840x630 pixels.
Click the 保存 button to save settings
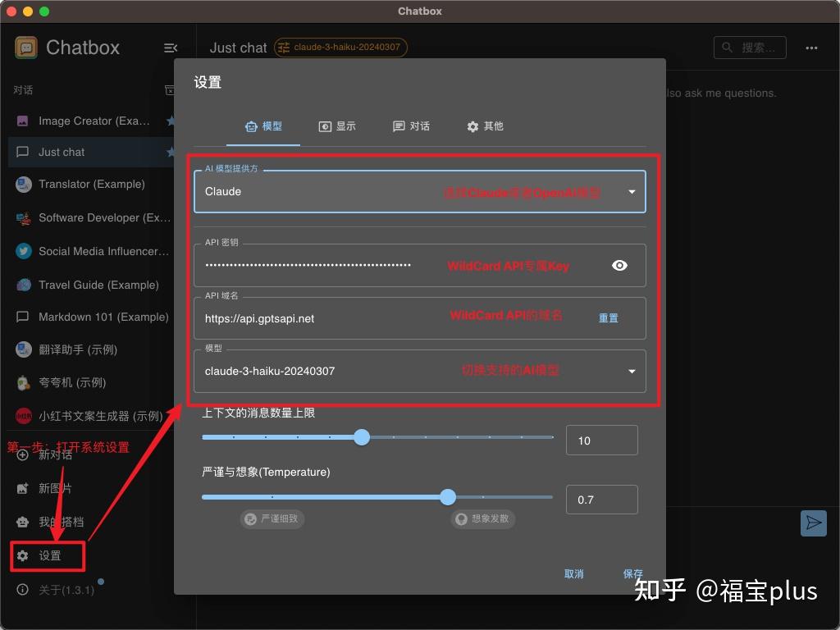click(632, 574)
